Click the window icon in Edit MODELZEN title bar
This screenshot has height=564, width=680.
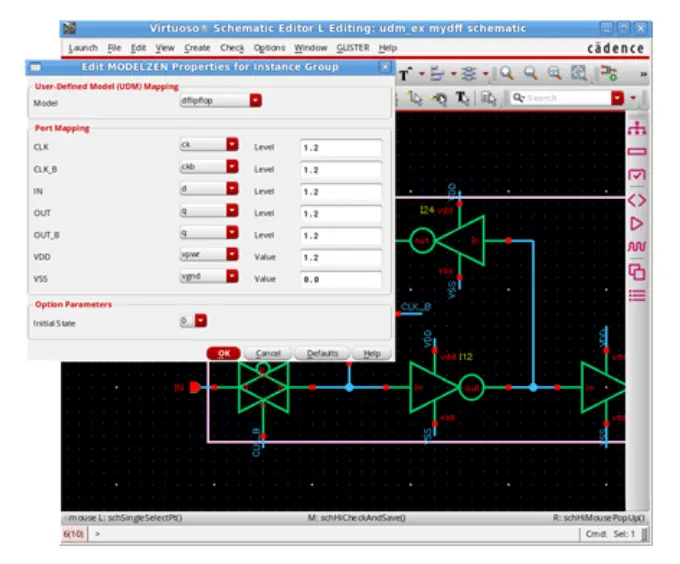coord(36,67)
